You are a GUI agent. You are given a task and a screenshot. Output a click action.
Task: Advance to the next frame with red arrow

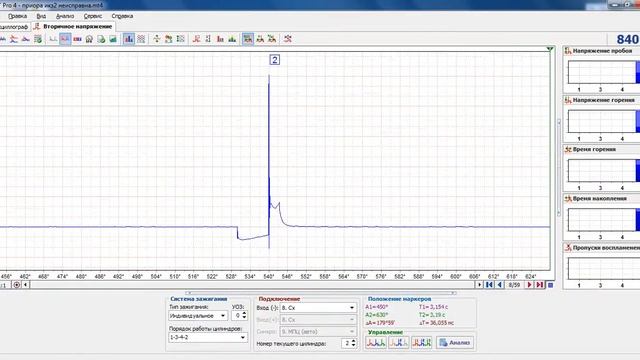point(529,285)
